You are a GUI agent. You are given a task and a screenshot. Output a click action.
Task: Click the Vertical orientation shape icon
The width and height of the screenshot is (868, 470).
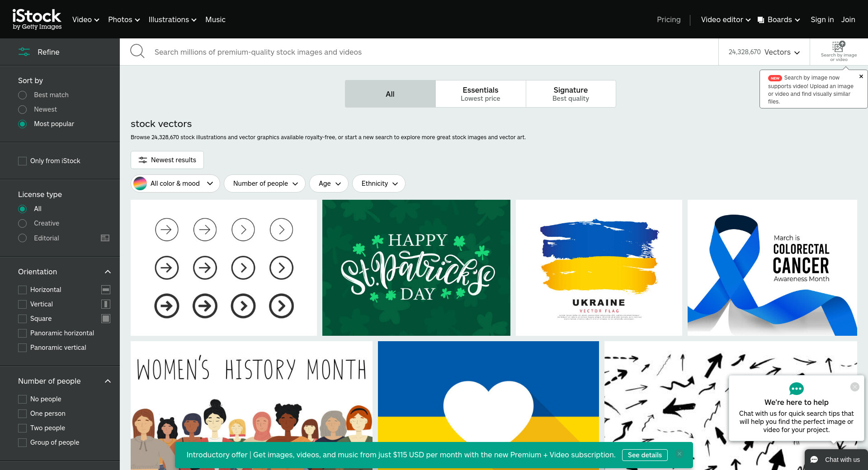tap(106, 304)
